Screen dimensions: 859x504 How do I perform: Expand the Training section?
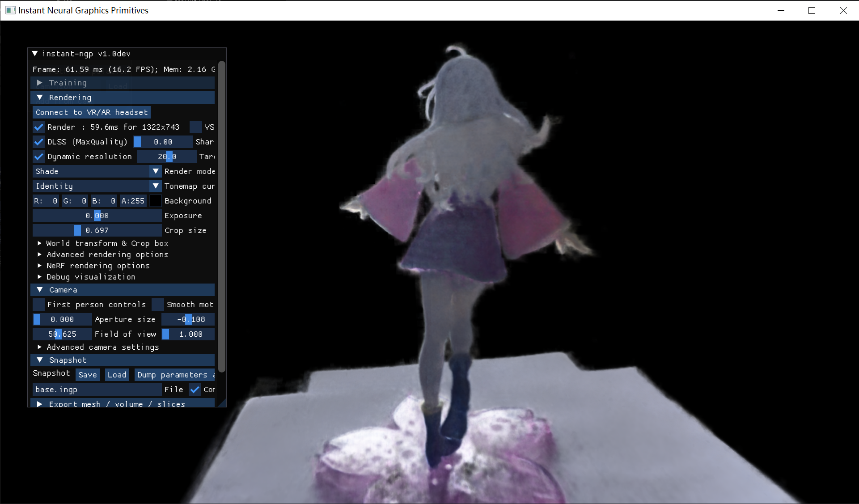39,83
